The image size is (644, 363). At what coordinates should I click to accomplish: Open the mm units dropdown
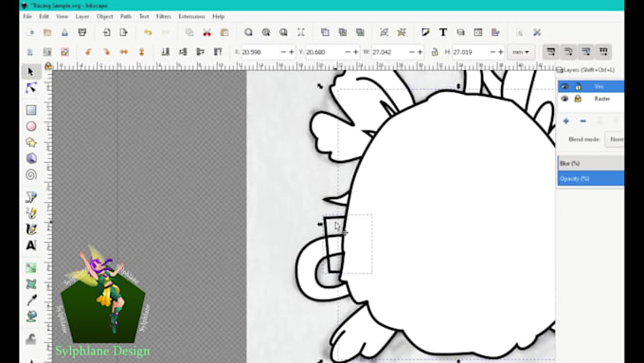coord(521,52)
